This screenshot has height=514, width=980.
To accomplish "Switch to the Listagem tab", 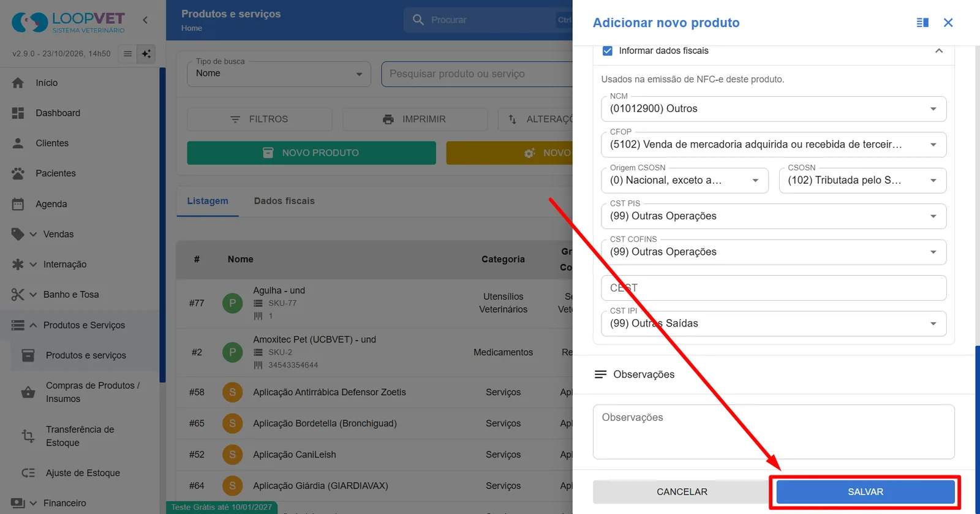I will (x=208, y=201).
